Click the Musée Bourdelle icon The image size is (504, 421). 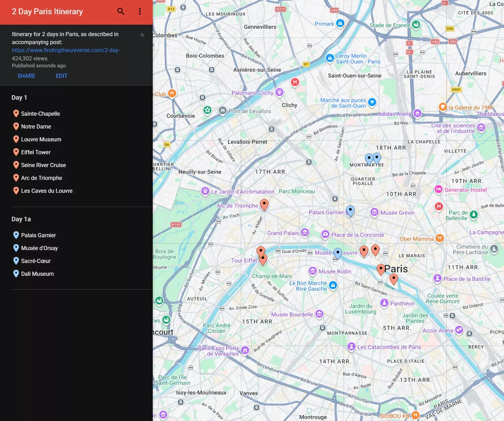point(319,314)
